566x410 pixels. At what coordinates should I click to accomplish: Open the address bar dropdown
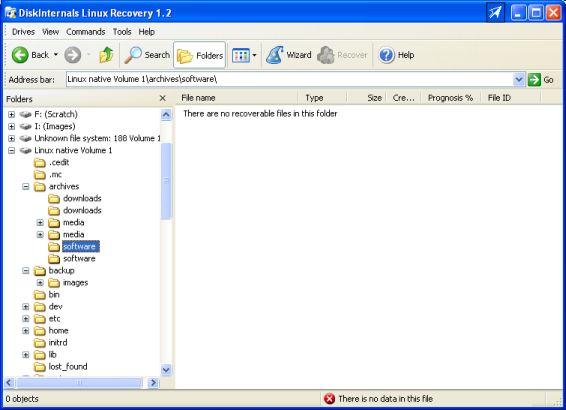click(519, 79)
